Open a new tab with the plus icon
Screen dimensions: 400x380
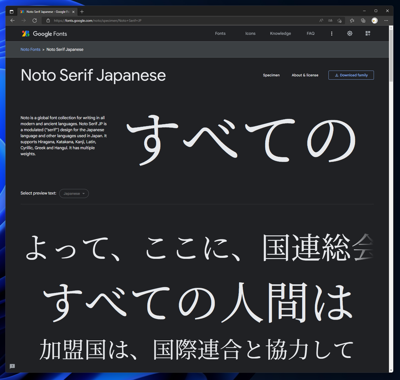82,12
